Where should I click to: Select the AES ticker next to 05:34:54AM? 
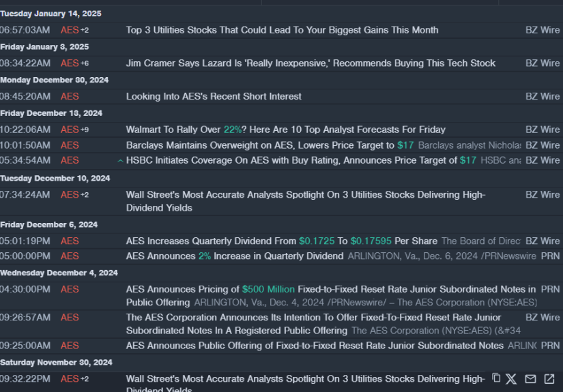click(70, 160)
